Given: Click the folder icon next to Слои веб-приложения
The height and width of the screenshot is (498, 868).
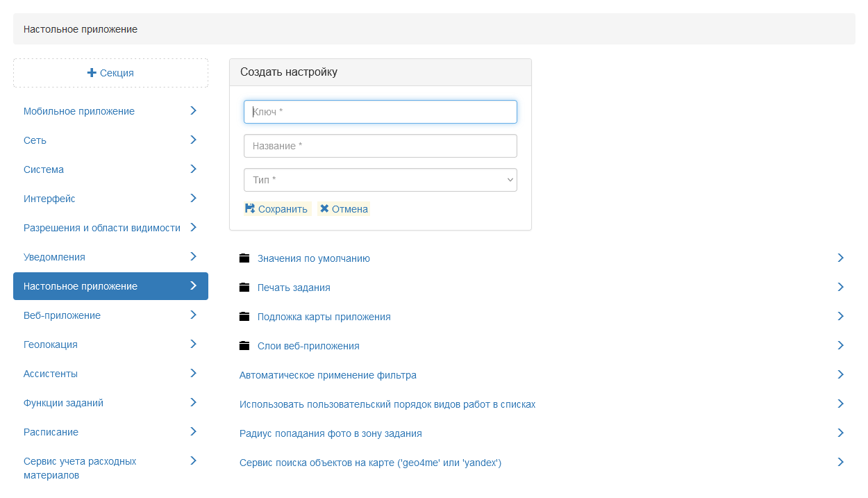Looking at the screenshot, I should coord(244,346).
